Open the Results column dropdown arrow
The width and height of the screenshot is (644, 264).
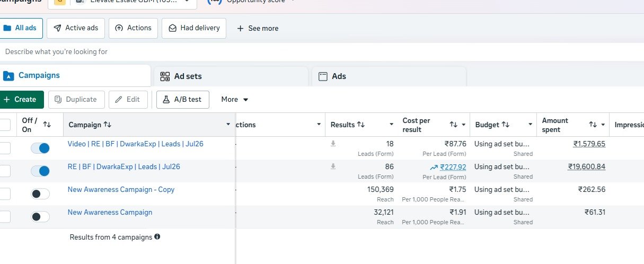point(391,125)
